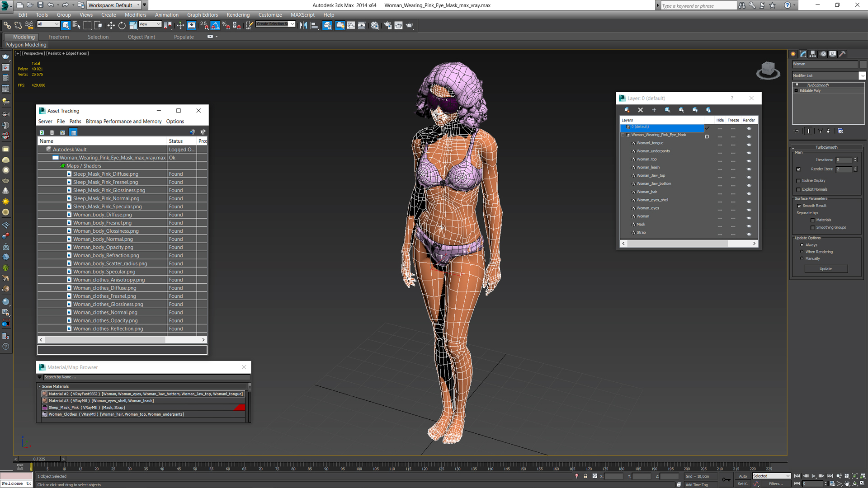Image resolution: width=868 pixels, height=488 pixels.
Task: Choose the Select and Move tool
Action: (x=111, y=25)
